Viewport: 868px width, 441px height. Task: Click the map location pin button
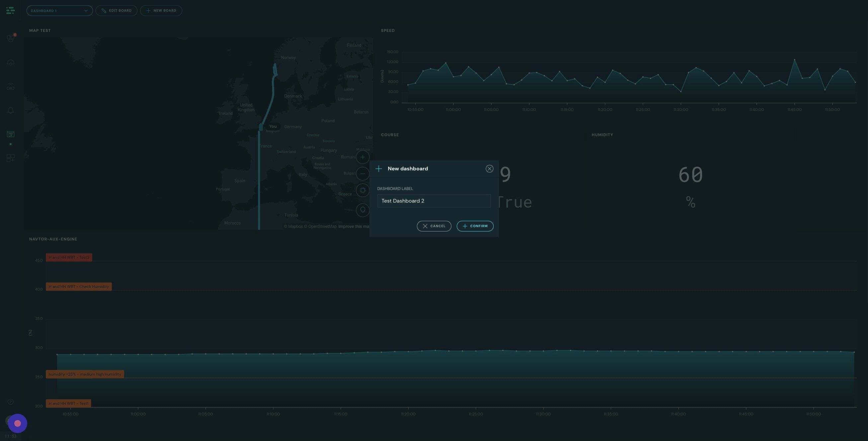(362, 210)
